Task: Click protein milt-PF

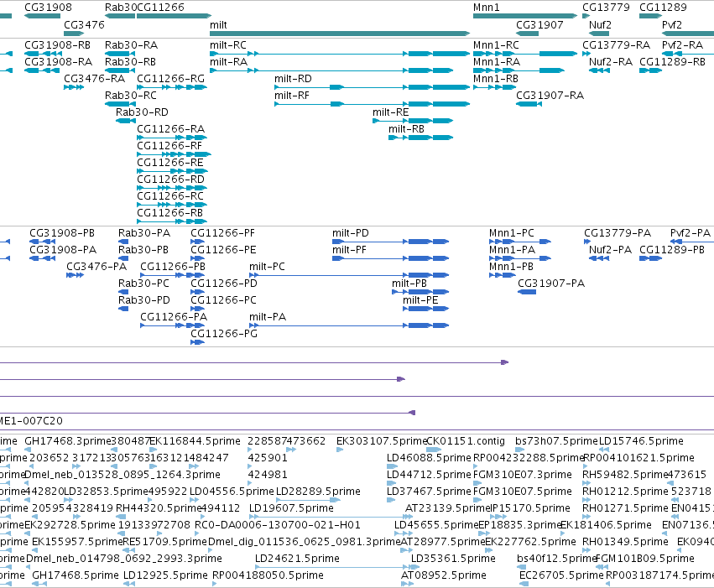Action: pos(391,258)
